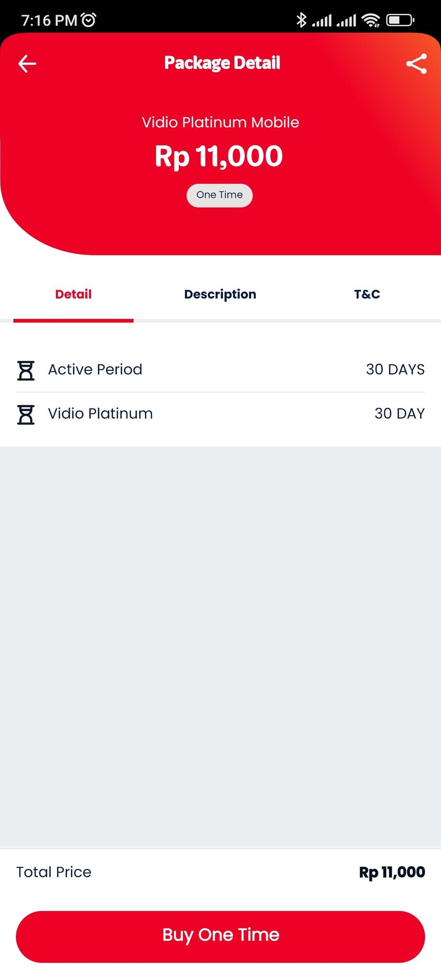Switch to the Description tab
Image resolution: width=441 pixels, height=980 pixels.
tap(220, 294)
